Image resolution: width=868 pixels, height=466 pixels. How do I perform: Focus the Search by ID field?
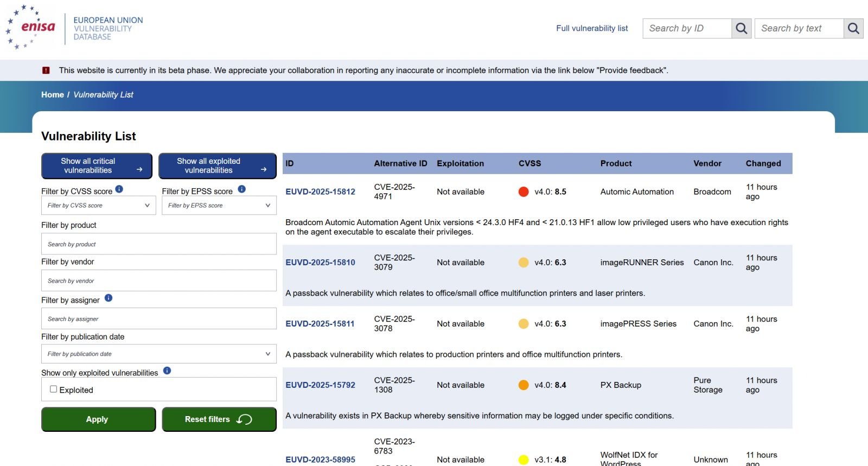click(687, 28)
